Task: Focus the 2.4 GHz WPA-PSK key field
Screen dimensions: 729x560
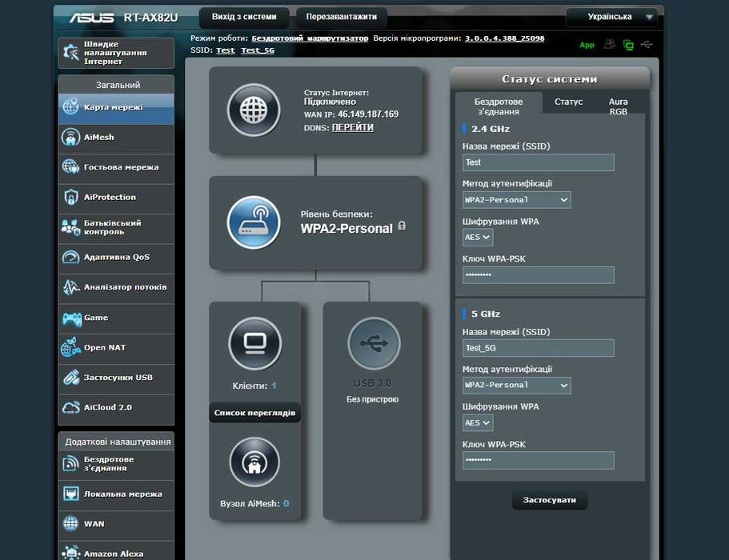Action: click(x=538, y=274)
